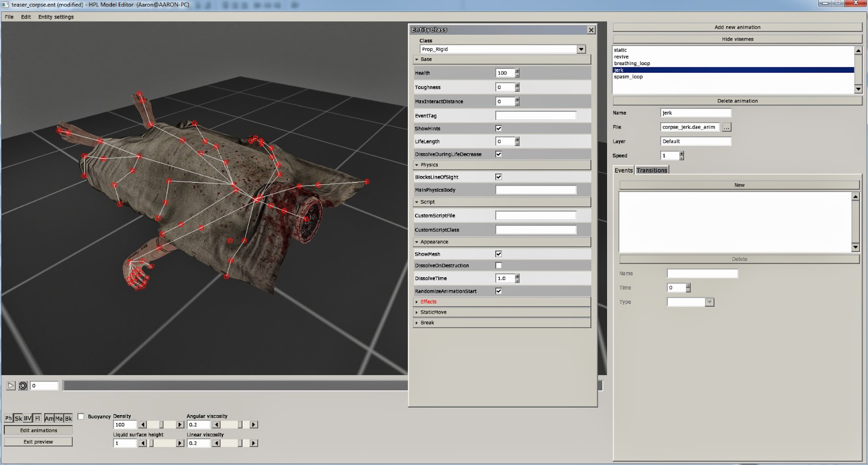
Task: Enable DissolveOnDestruction checkbox
Action: pos(499,265)
